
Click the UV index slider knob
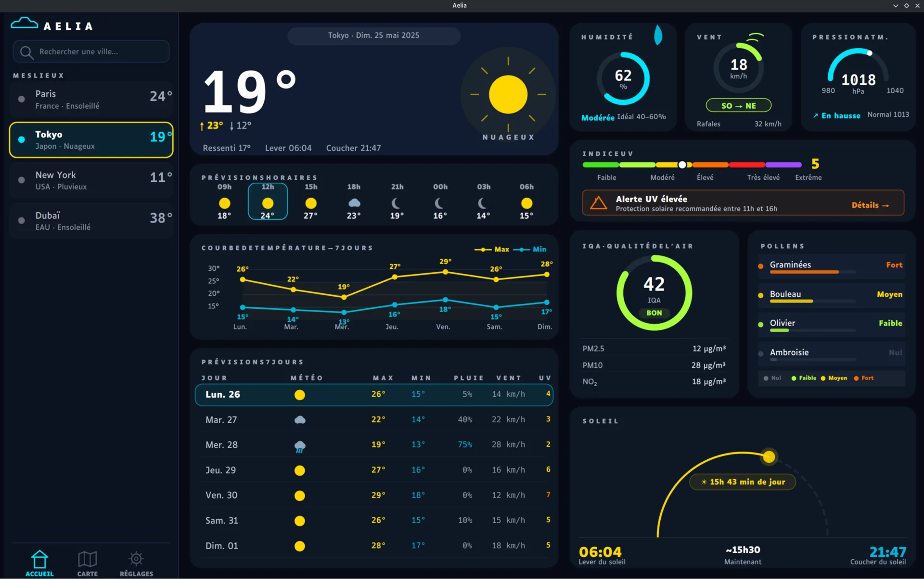[682, 165]
